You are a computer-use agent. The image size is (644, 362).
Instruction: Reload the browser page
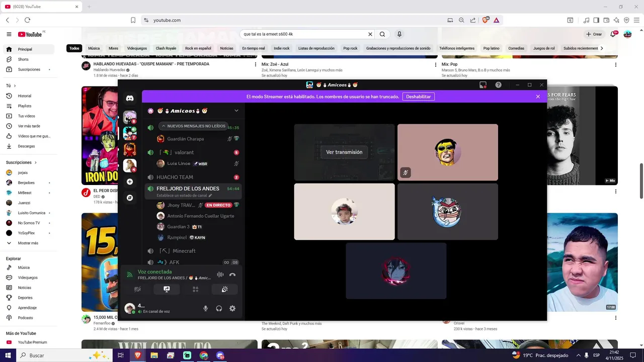[27, 20]
